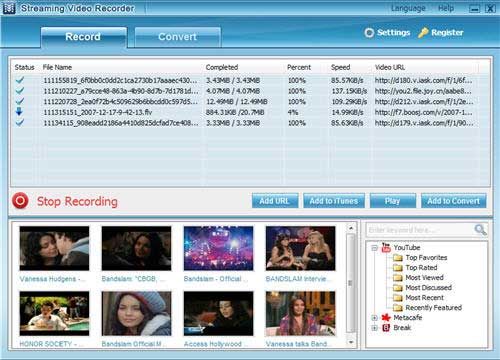The height and width of the screenshot is (360, 500).
Task: Click the red Stop Recording circle icon
Action: point(20,201)
